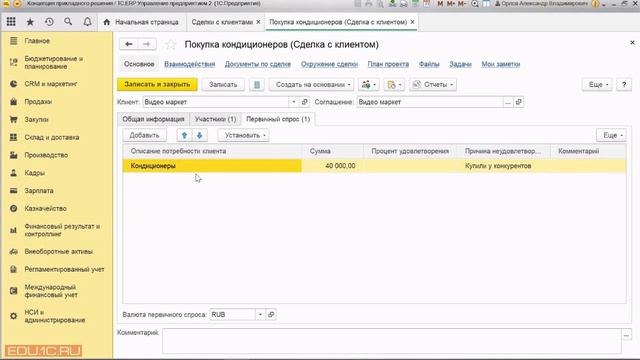Open Окружение сделки link
This screenshot has width=640, height=360.
coord(329,64)
